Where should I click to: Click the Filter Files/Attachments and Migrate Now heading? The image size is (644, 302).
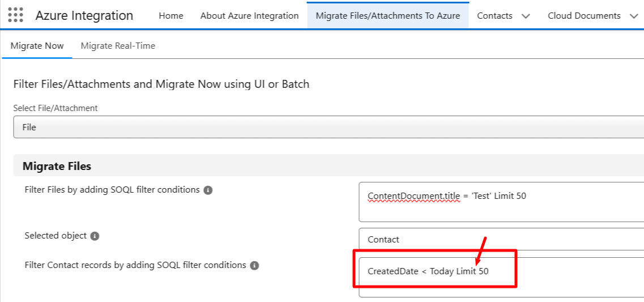tap(161, 84)
